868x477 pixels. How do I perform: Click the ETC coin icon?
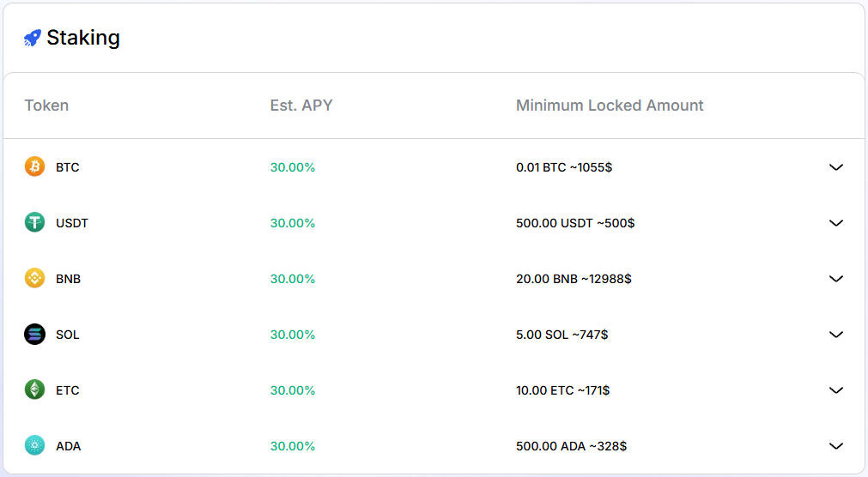coord(34,390)
